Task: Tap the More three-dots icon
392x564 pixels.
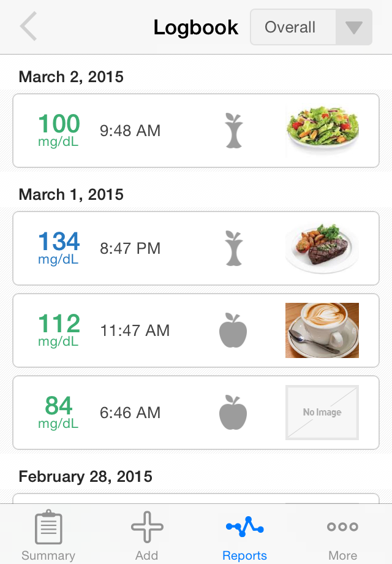Action: [342, 527]
